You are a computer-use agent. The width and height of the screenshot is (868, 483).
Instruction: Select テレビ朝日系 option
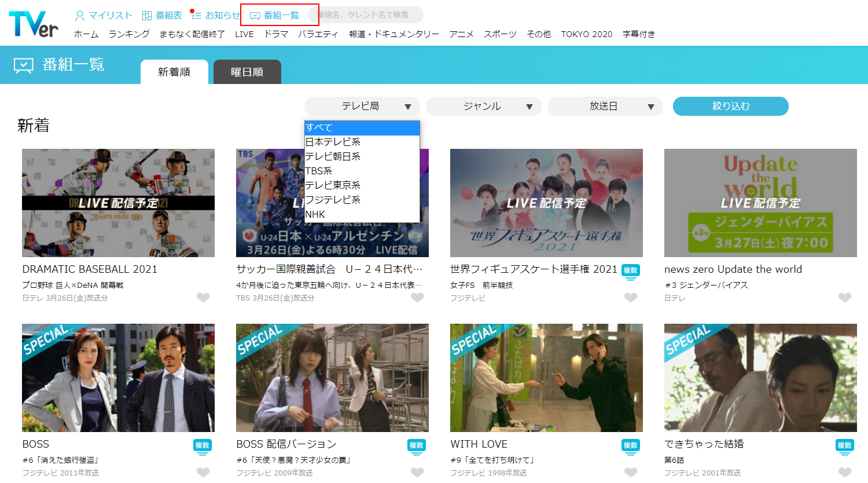point(362,156)
